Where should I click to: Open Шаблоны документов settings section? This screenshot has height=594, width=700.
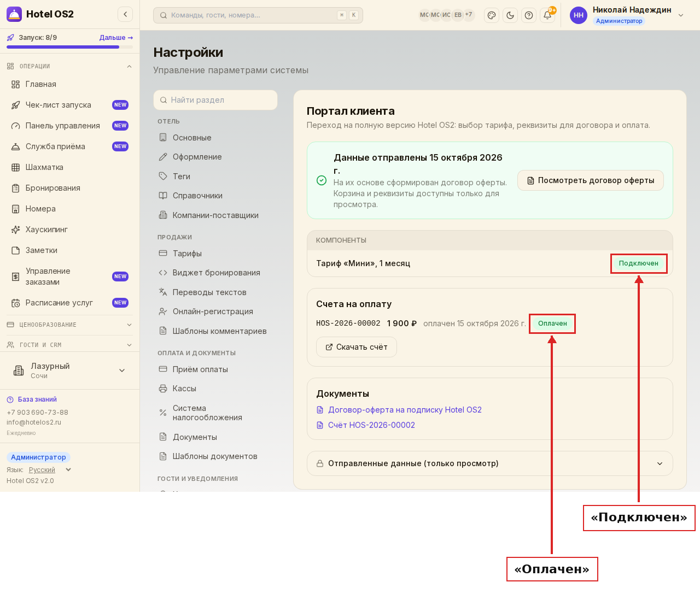[215, 456]
